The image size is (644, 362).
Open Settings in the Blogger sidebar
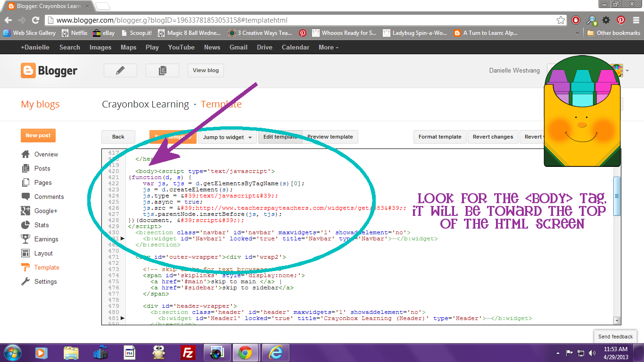(45, 281)
